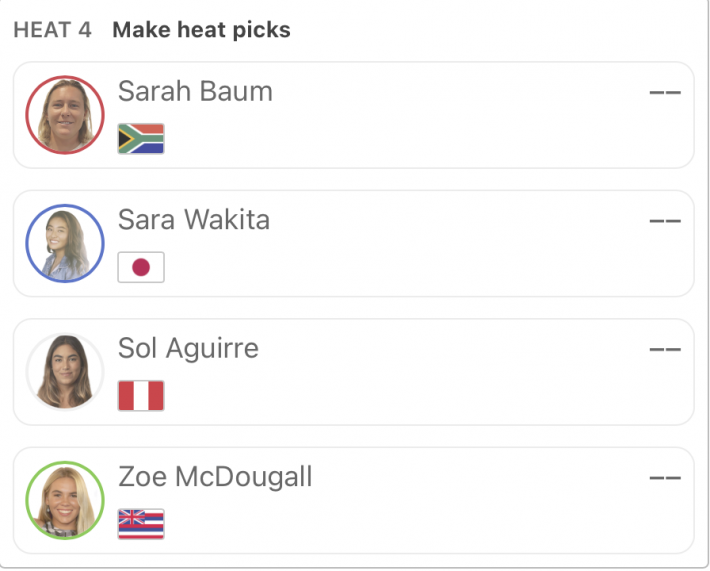Image resolution: width=710 pixels, height=571 pixels.
Task: Select the Zoe McDougall name text
Action: (x=215, y=477)
